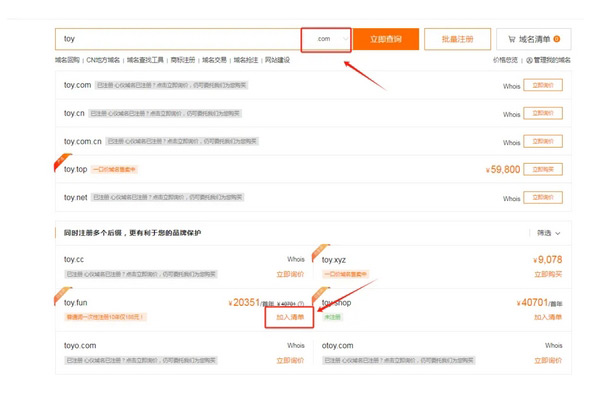Open the .com suffix dropdown

click(326, 39)
